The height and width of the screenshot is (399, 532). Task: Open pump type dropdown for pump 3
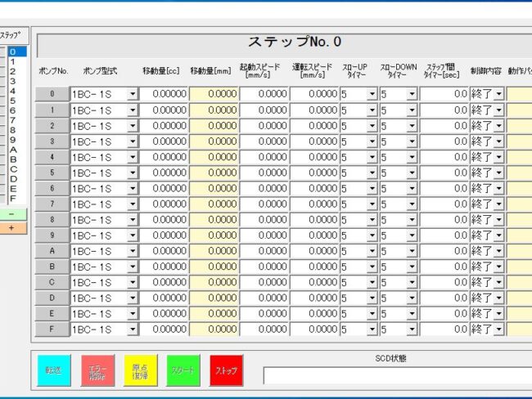click(133, 141)
